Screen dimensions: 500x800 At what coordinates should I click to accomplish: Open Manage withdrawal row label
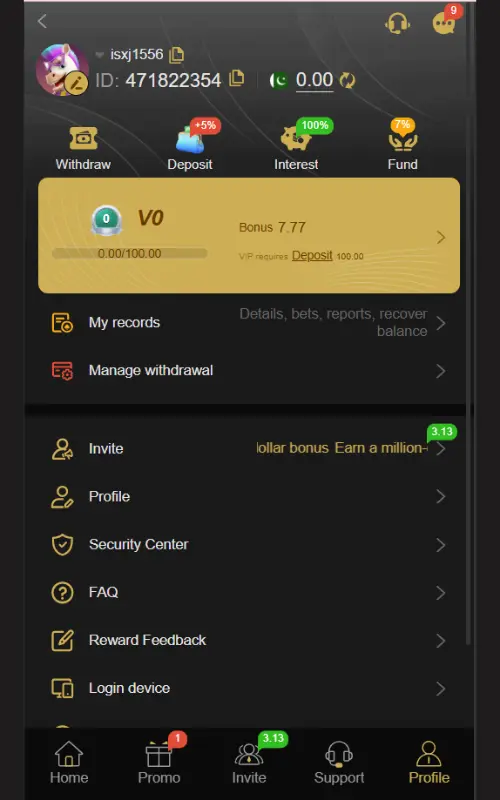[x=151, y=370]
